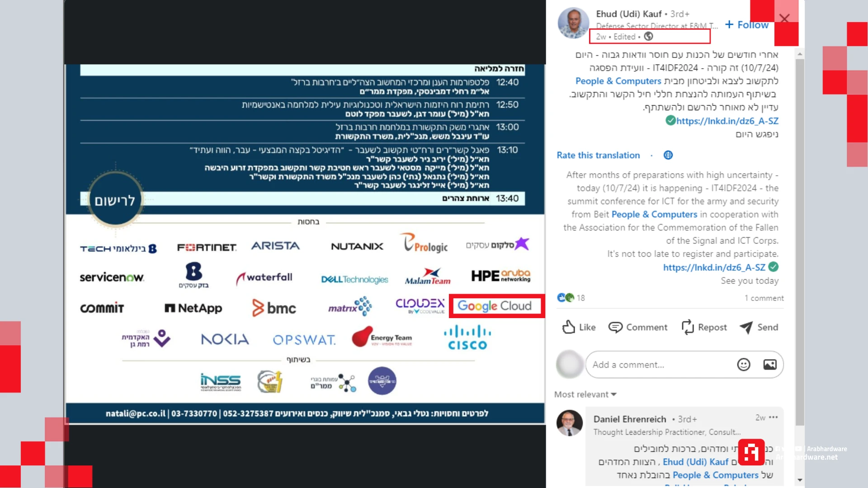Click the Prologic logo
The image size is (868, 488).
pyautogui.click(x=424, y=243)
